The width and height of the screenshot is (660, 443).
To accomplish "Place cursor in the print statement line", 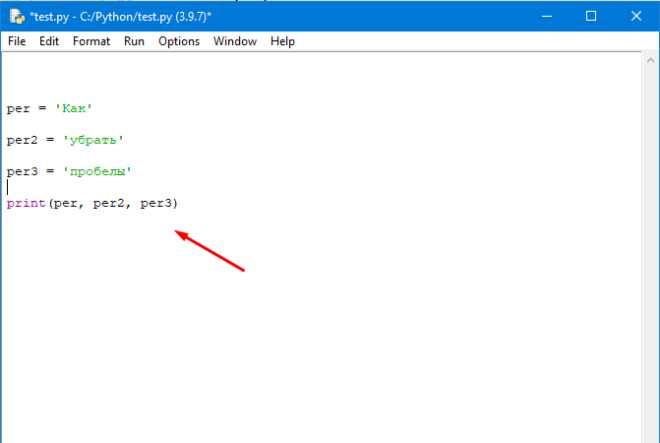I will (93, 203).
